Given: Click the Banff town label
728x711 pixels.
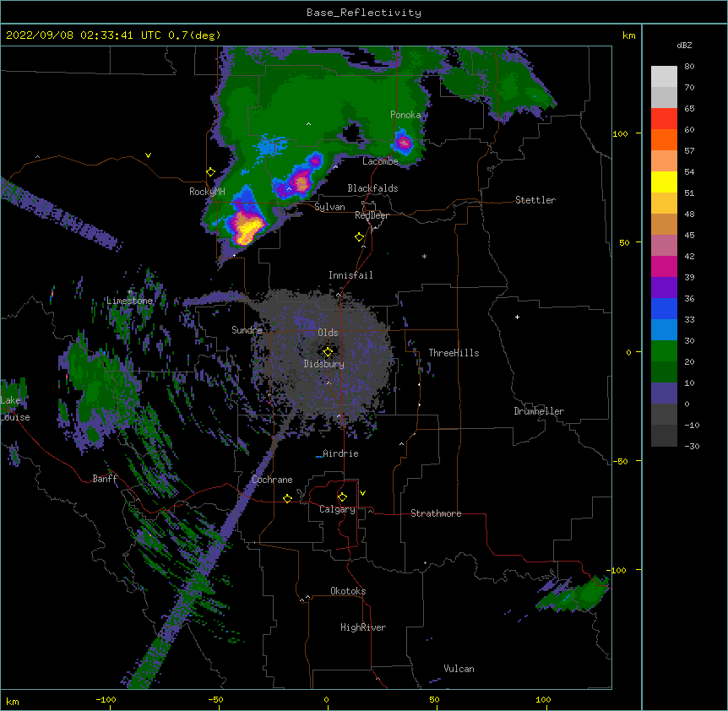Looking at the screenshot, I should 105,479.
